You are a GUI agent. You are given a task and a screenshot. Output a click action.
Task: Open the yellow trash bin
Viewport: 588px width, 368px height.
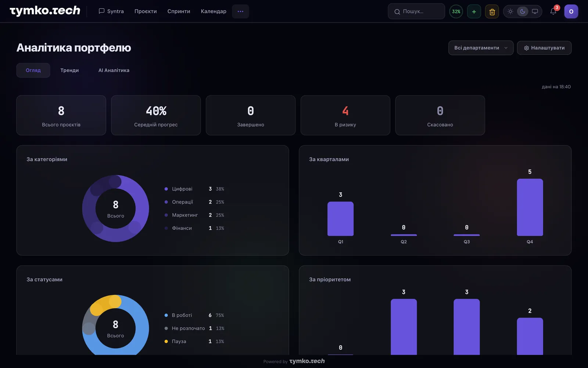(492, 11)
